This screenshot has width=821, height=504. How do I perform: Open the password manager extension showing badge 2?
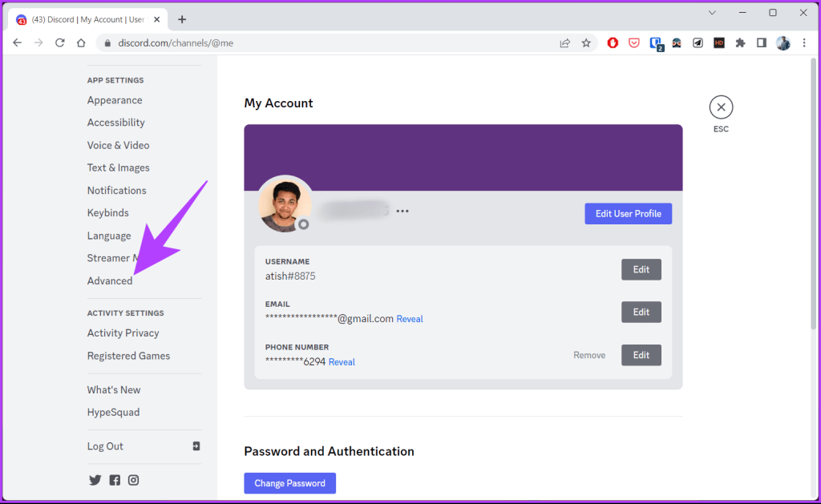pyautogui.click(x=656, y=42)
